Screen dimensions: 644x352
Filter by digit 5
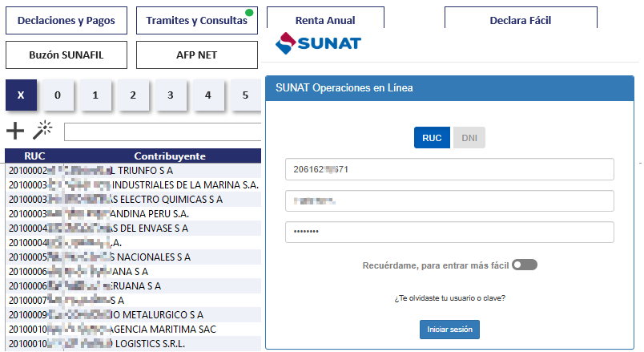point(246,95)
